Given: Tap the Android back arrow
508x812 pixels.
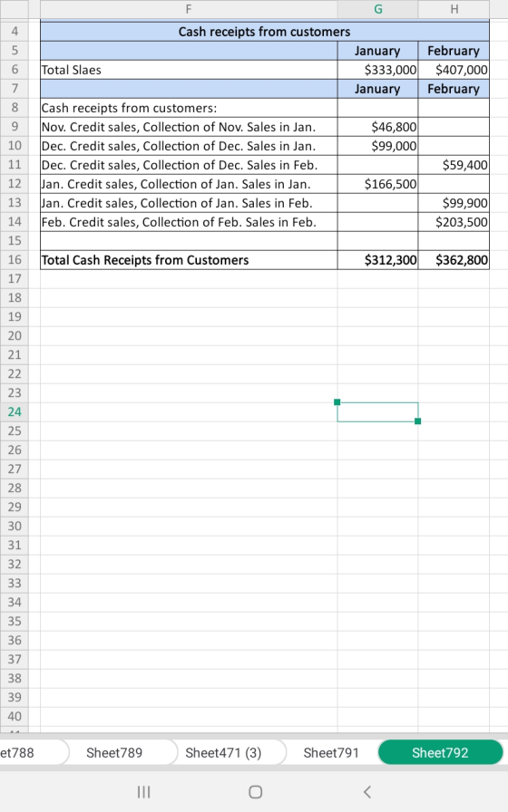Looking at the screenshot, I should click(x=367, y=792).
